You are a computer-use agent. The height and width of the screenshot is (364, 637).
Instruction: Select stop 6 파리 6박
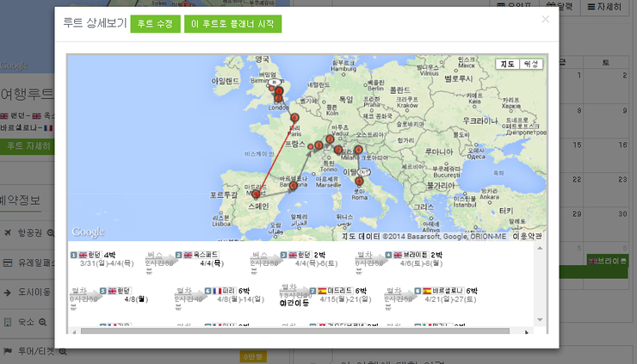click(227, 291)
